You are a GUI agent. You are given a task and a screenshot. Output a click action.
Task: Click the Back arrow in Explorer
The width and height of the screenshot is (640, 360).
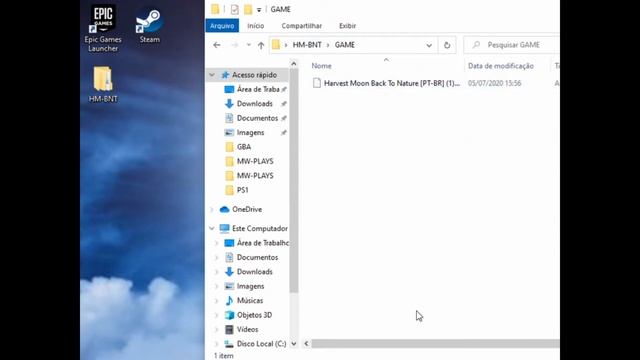click(217, 45)
